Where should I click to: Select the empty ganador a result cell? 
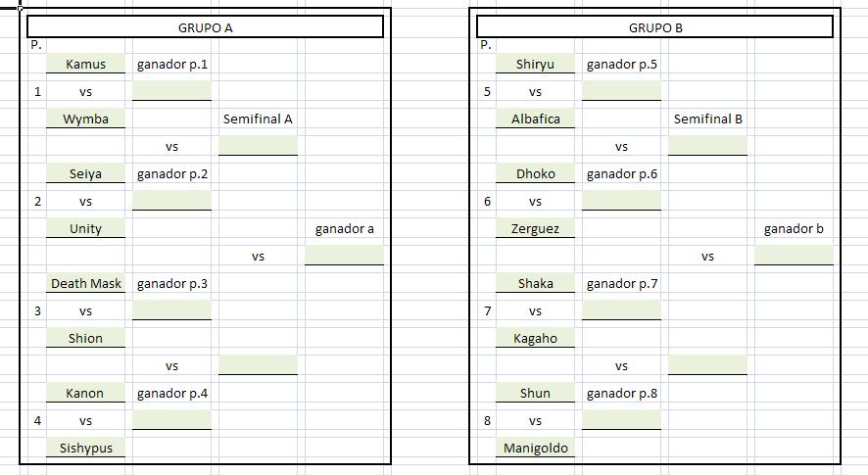click(344, 256)
